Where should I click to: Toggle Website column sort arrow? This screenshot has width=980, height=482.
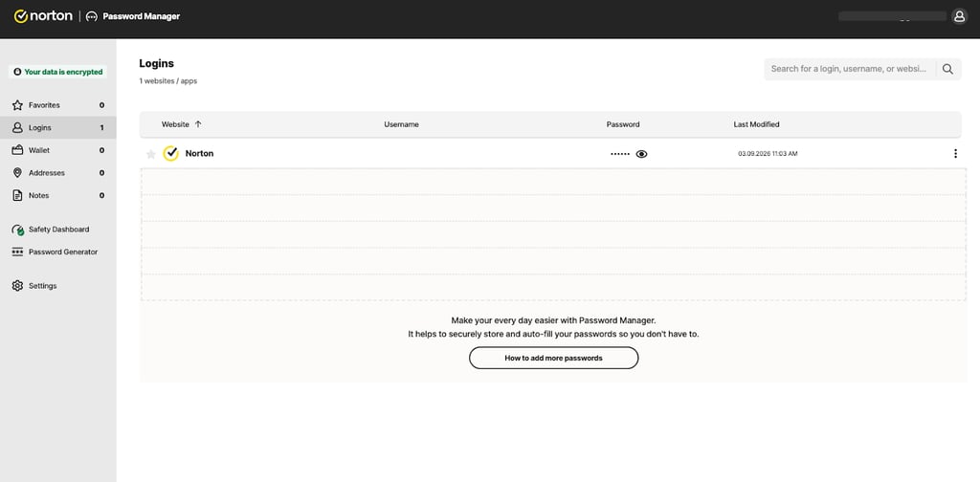click(x=198, y=124)
